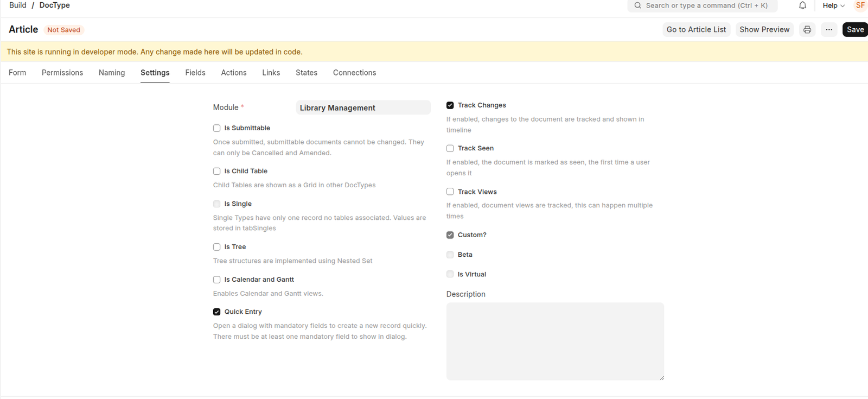This screenshot has width=868, height=399.
Task: Click inside the Description text area
Action: pos(554,341)
